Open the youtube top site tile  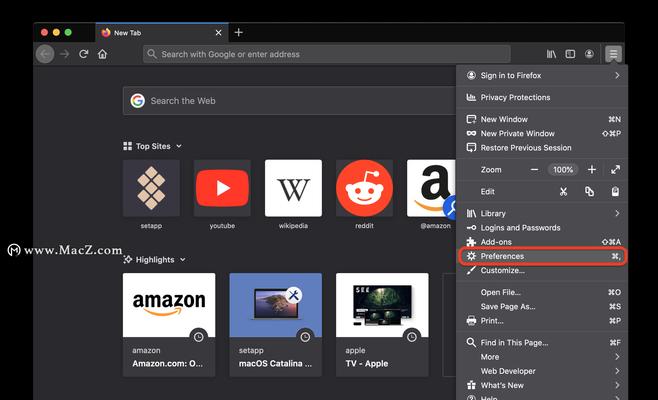pyautogui.click(x=222, y=188)
